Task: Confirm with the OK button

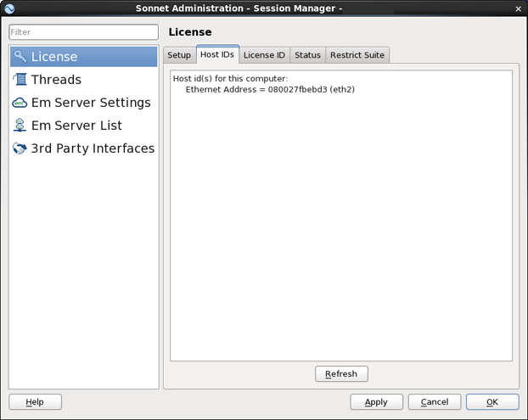Action: pyautogui.click(x=492, y=402)
